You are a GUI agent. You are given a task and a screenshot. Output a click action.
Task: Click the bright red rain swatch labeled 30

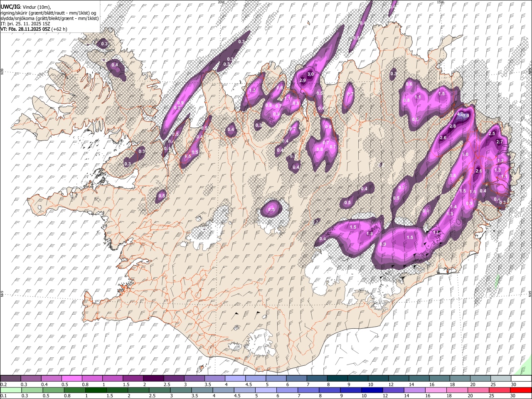(x=520, y=390)
